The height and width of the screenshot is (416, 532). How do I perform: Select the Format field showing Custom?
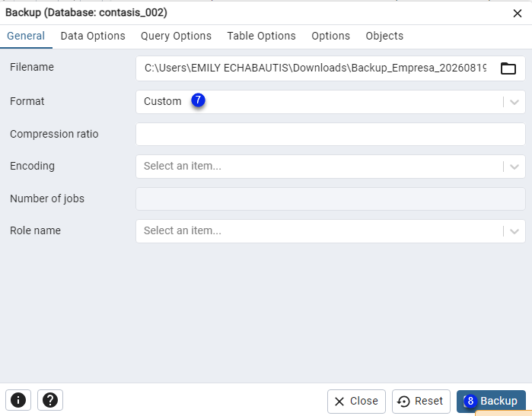330,102
